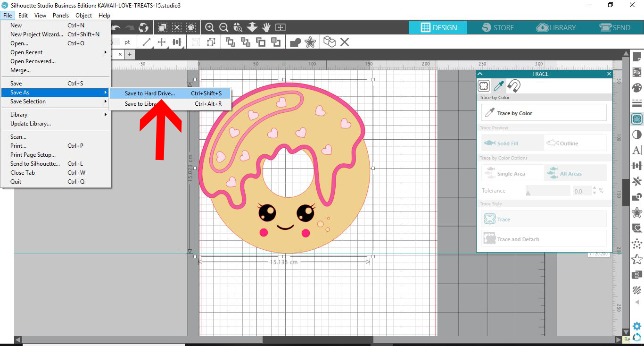Activate the Pan hand tool
Image resolution: width=644 pixels, height=346 pixels.
pos(266,27)
